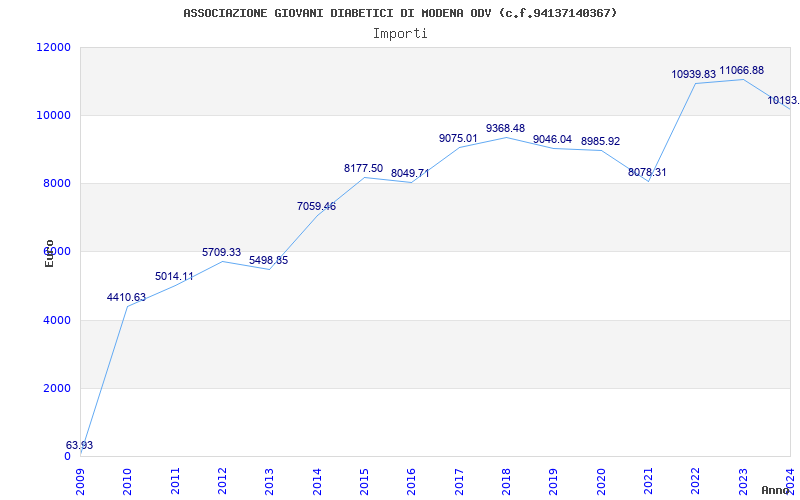Click the Anno x-axis title
800x500 pixels.
(775, 490)
